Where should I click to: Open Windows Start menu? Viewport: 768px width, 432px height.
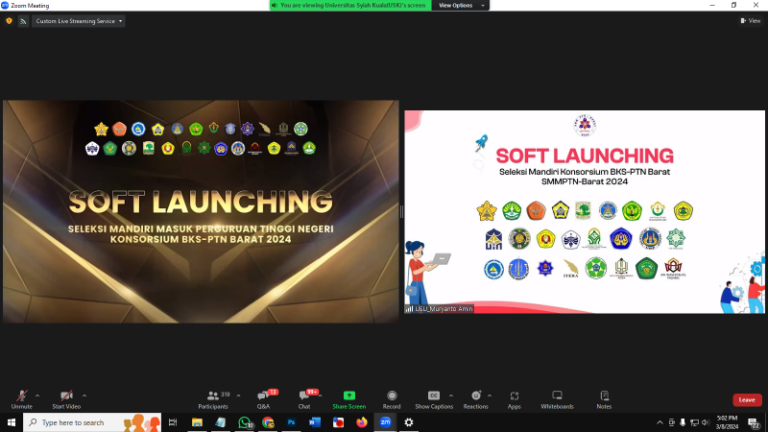point(11,422)
